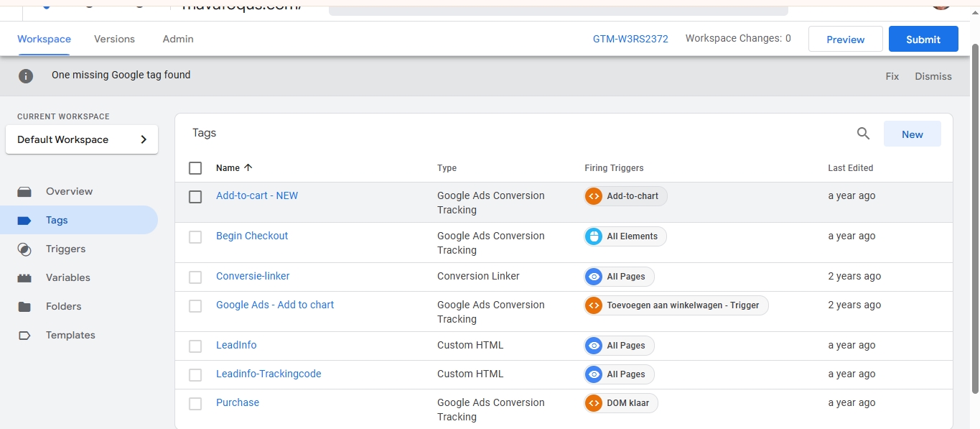
Task: Create a tag with the New button
Action: (x=913, y=134)
